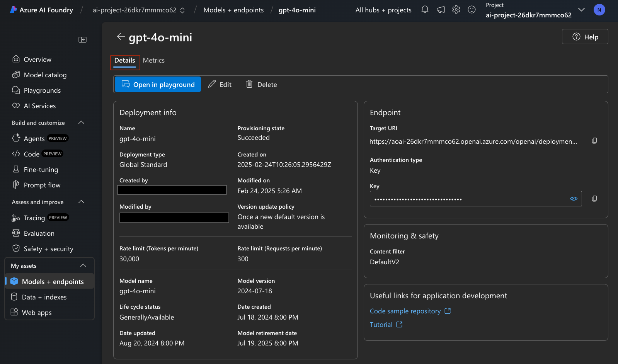Select the DefaultV2 content filter value
This screenshot has height=364, width=618.
tap(385, 262)
